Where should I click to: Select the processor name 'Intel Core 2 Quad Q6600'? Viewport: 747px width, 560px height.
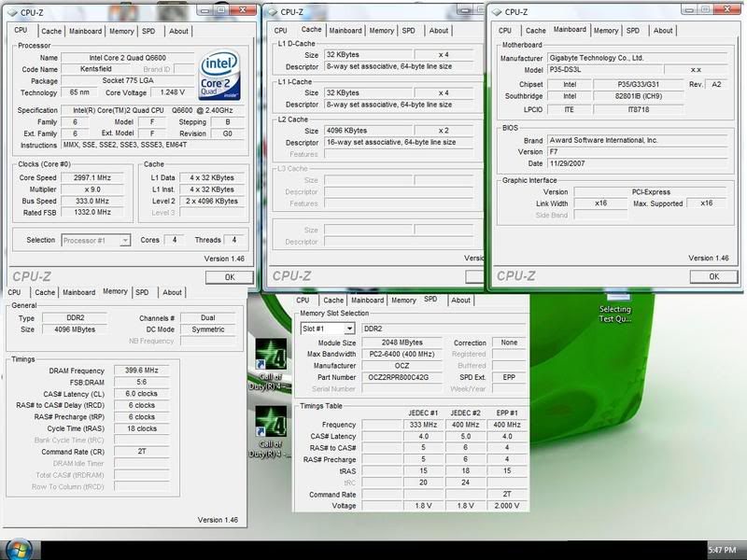click(128, 58)
